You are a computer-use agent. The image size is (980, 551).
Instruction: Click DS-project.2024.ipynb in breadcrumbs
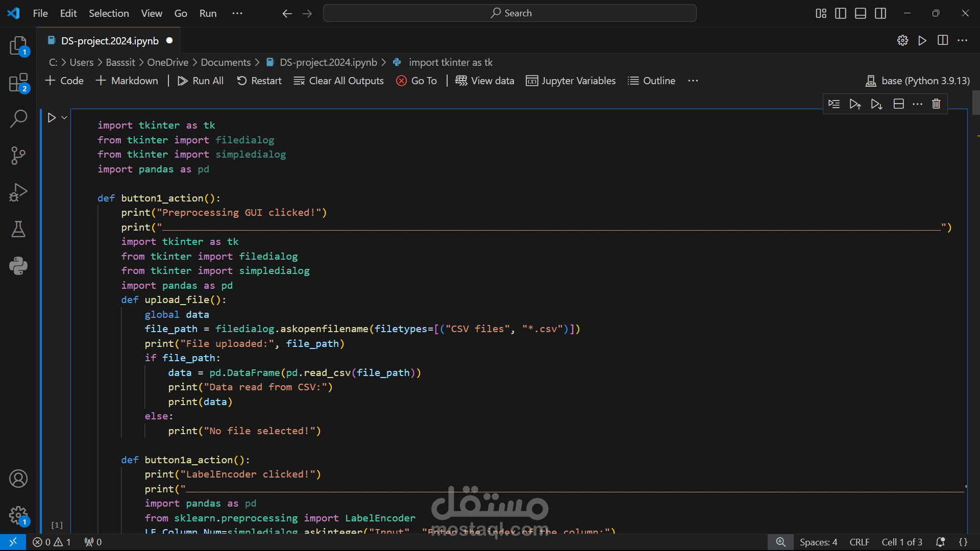coord(328,62)
